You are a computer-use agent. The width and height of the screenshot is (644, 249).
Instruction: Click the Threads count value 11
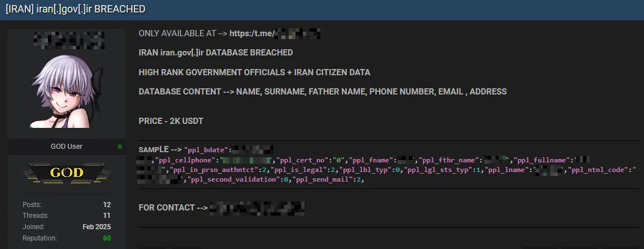point(107,215)
